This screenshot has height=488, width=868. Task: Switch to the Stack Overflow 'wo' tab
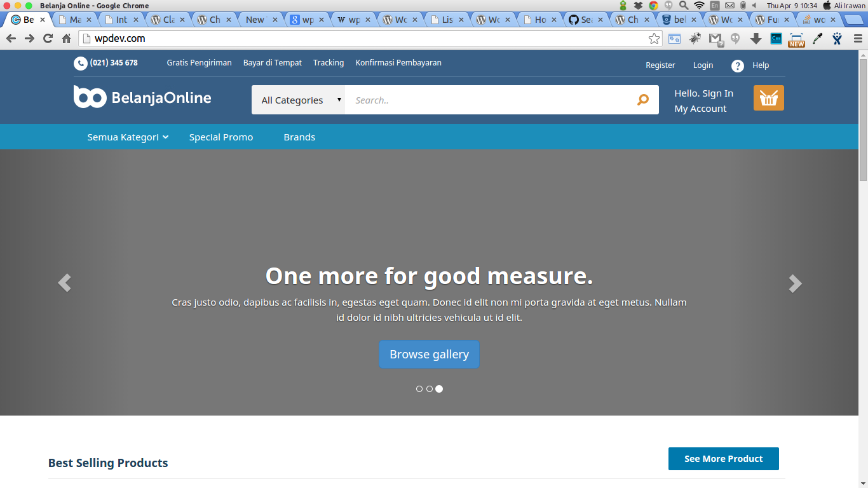click(x=818, y=20)
